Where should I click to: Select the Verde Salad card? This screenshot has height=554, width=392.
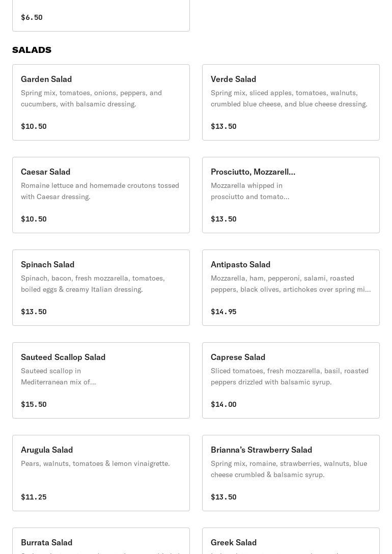point(291,102)
